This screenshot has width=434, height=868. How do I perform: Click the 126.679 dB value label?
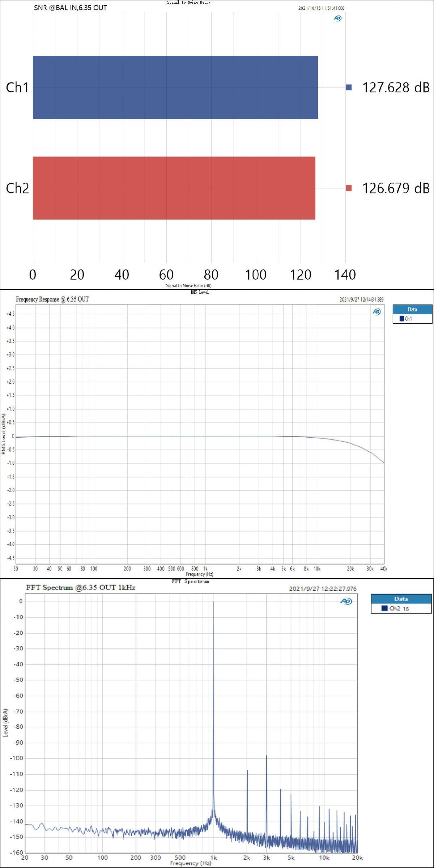(x=396, y=188)
